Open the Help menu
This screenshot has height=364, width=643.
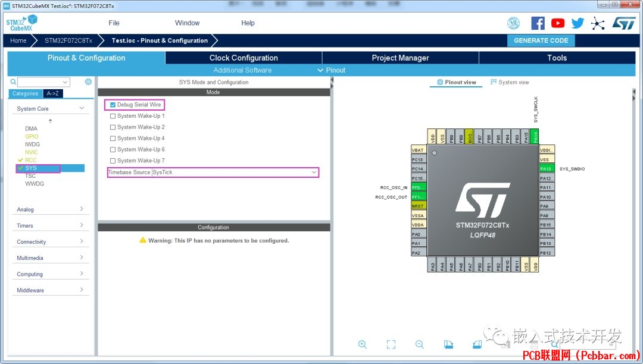(x=248, y=23)
